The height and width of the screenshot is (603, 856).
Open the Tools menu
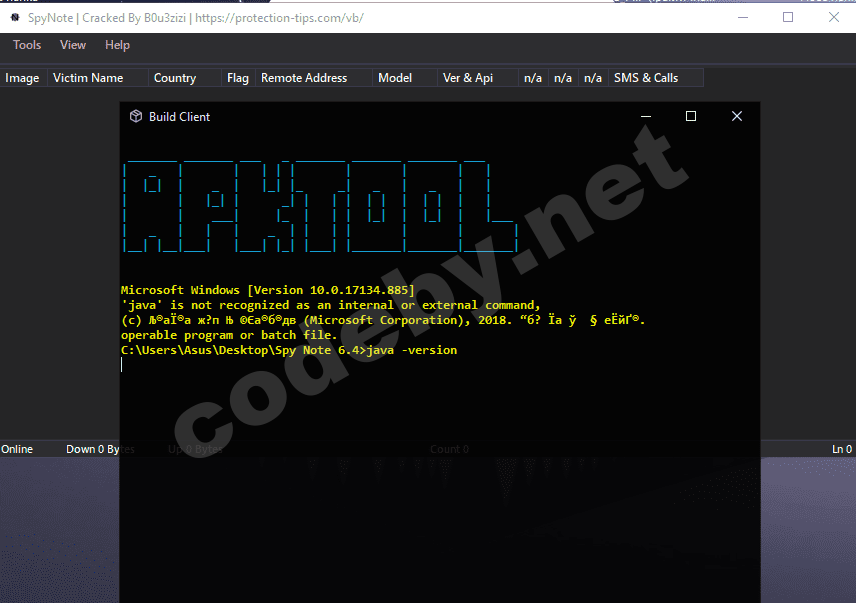27,45
